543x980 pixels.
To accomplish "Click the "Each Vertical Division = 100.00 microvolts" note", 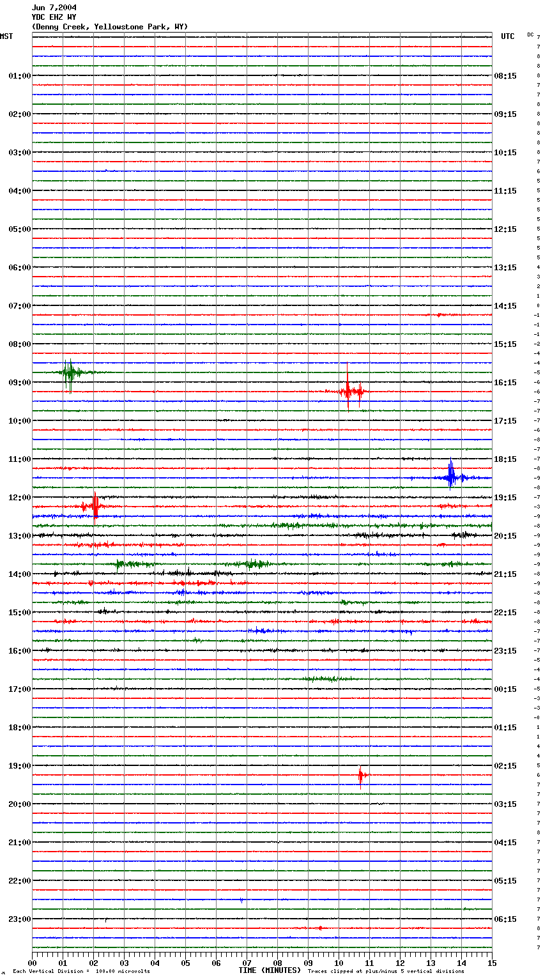I will pos(81,972).
